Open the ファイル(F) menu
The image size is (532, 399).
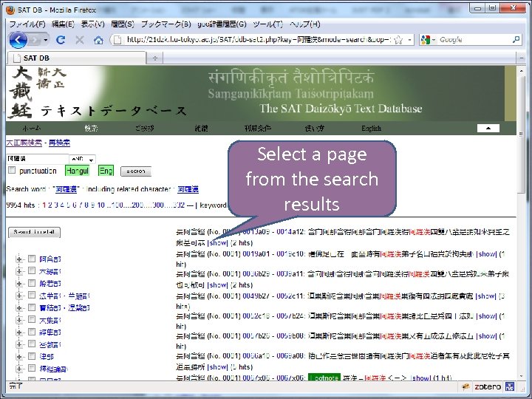point(27,24)
